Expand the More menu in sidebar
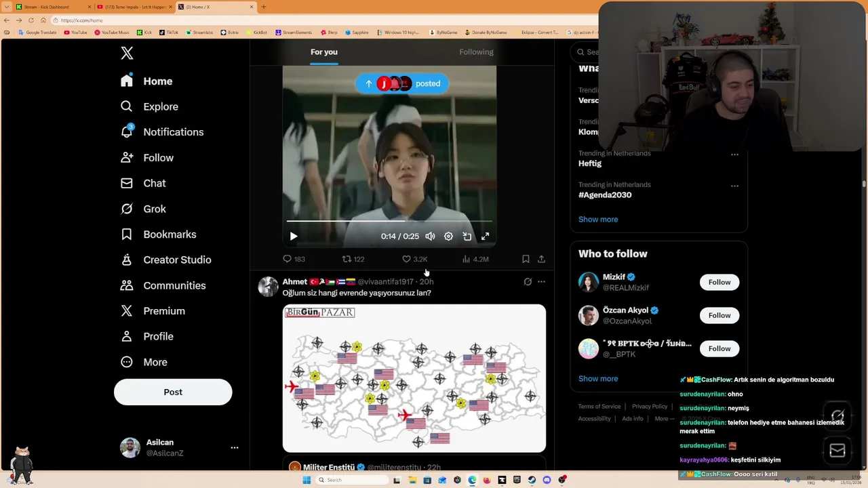Viewport: 868px width, 488px height. pos(144,362)
